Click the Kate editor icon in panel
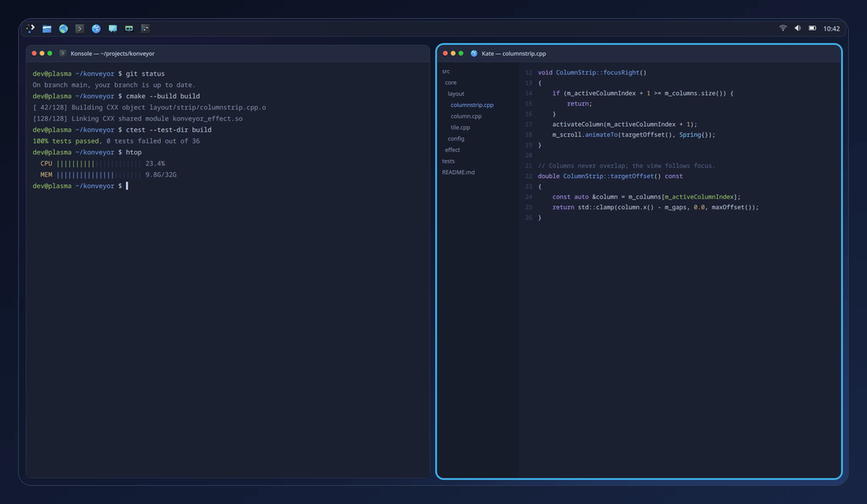This screenshot has width=867, height=504. click(96, 28)
